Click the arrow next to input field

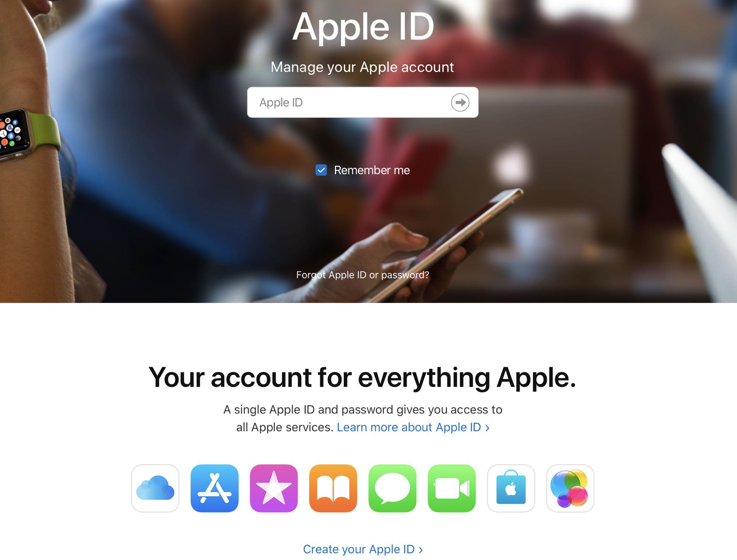[460, 102]
